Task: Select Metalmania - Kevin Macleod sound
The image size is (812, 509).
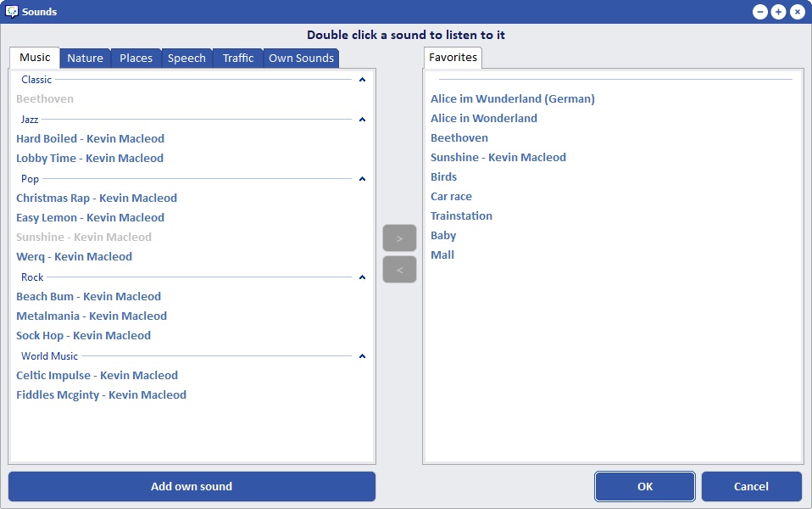Action: (92, 316)
